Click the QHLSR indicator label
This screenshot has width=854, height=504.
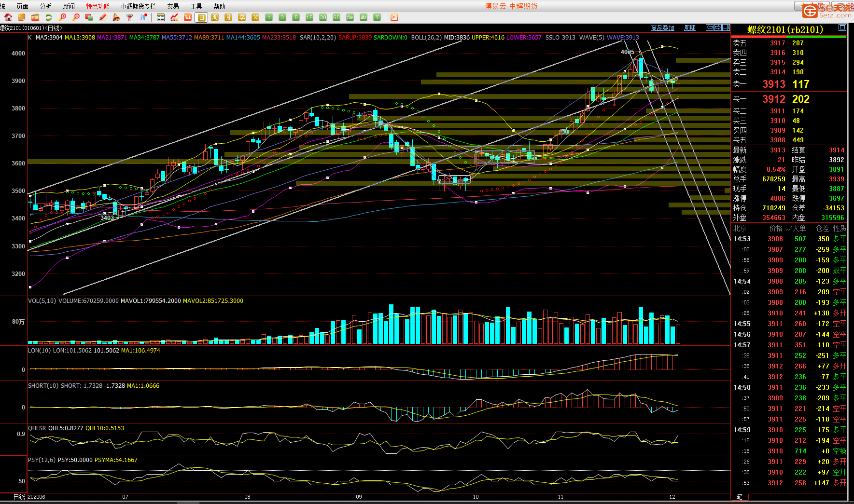click(x=37, y=428)
